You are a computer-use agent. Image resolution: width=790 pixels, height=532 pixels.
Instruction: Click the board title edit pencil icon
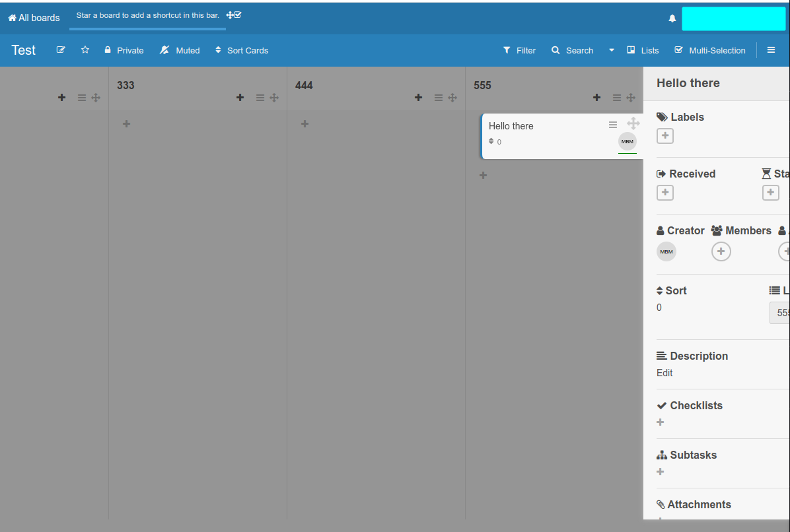click(61, 50)
